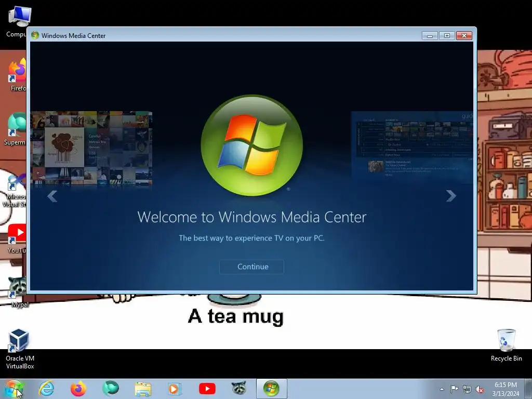
Task: Click the music library album preview thumbnail
Action: tap(91, 149)
